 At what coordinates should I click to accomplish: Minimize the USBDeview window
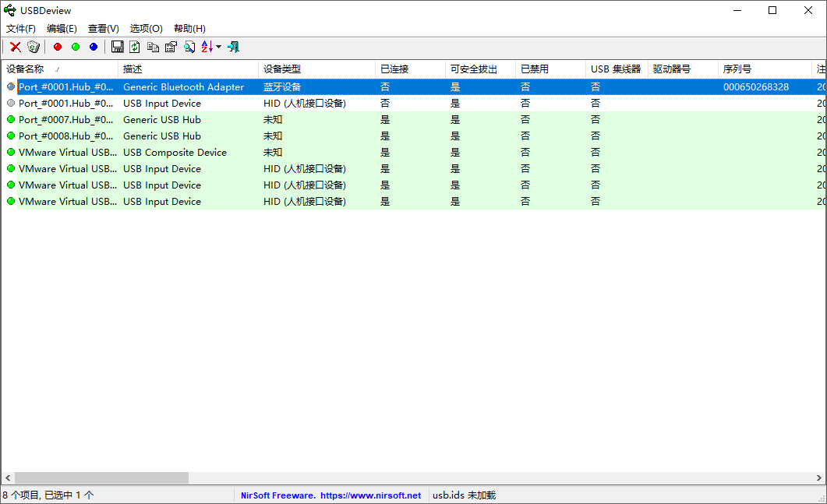click(737, 11)
